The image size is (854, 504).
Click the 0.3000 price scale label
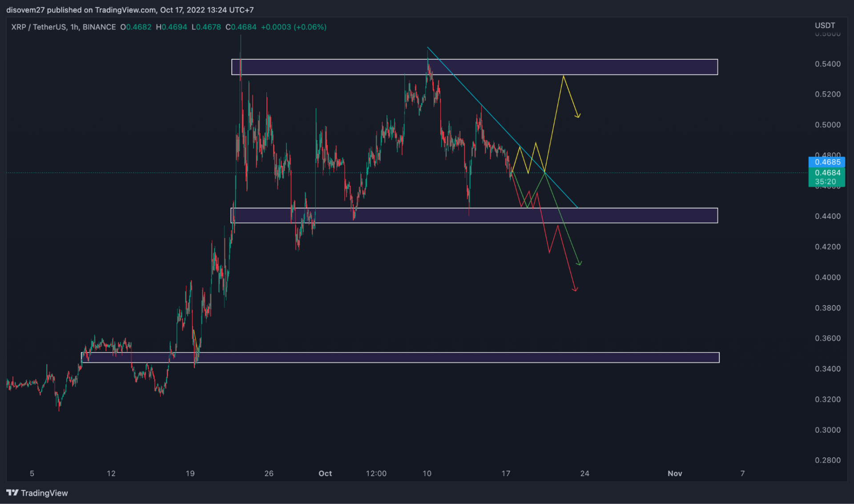[x=827, y=430]
